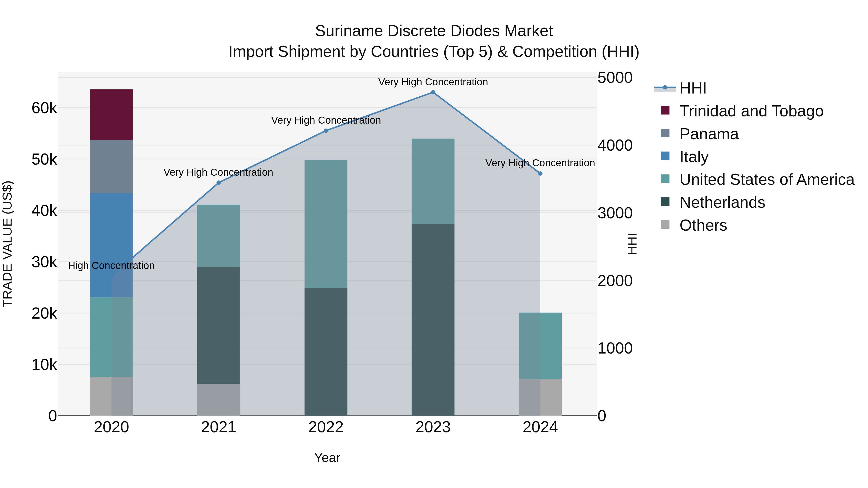The height and width of the screenshot is (488, 868).
Task: Click the 'TRADE VALUE (US$)' axis title
Action: [x=7, y=244]
